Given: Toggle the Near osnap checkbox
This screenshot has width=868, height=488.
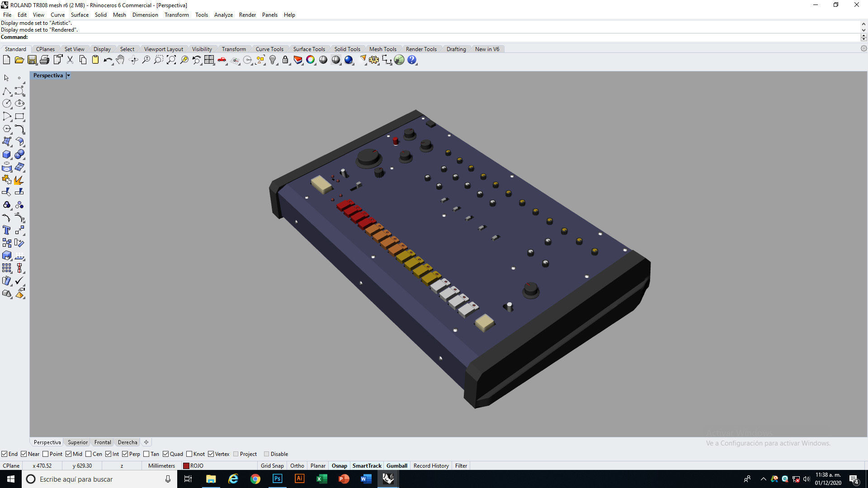Looking at the screenshot, I should tap(24, 454).
